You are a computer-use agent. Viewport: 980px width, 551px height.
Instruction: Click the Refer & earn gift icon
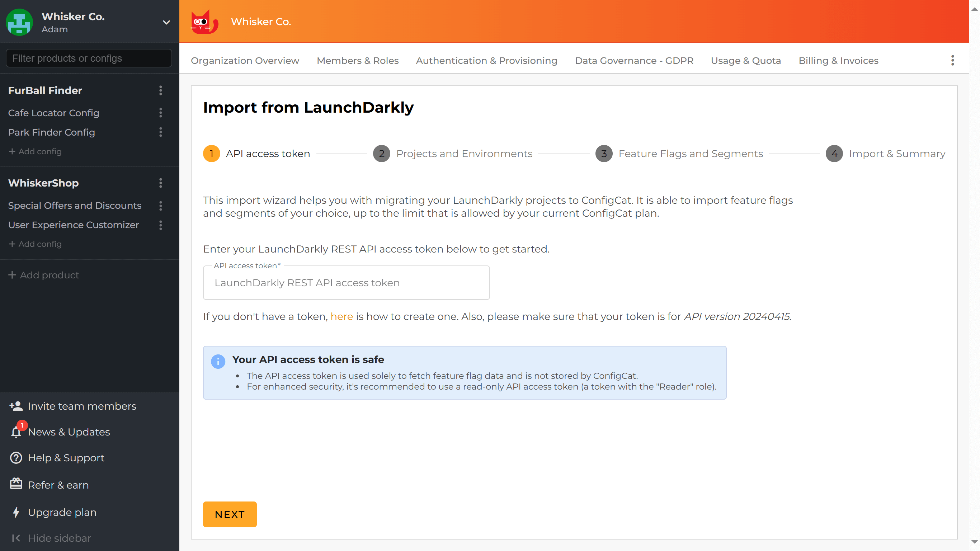[15, 484]
